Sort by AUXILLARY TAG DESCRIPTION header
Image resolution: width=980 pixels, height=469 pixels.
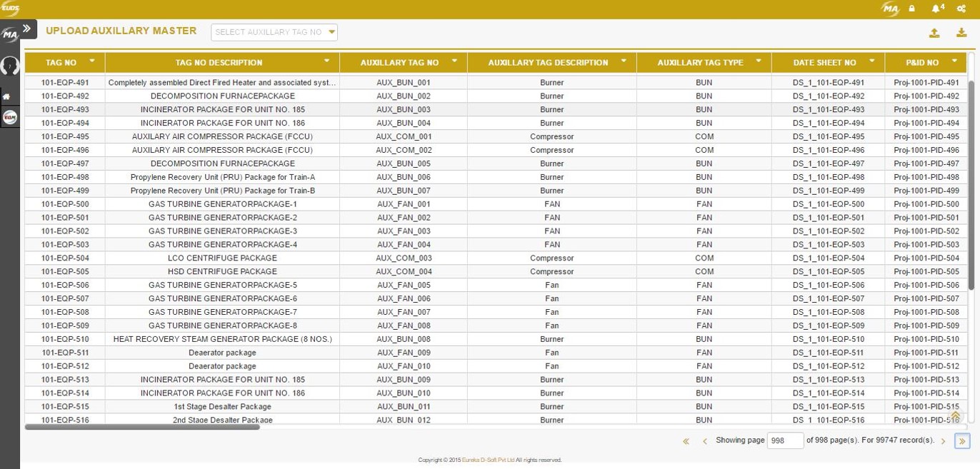(x=548, y=63)
